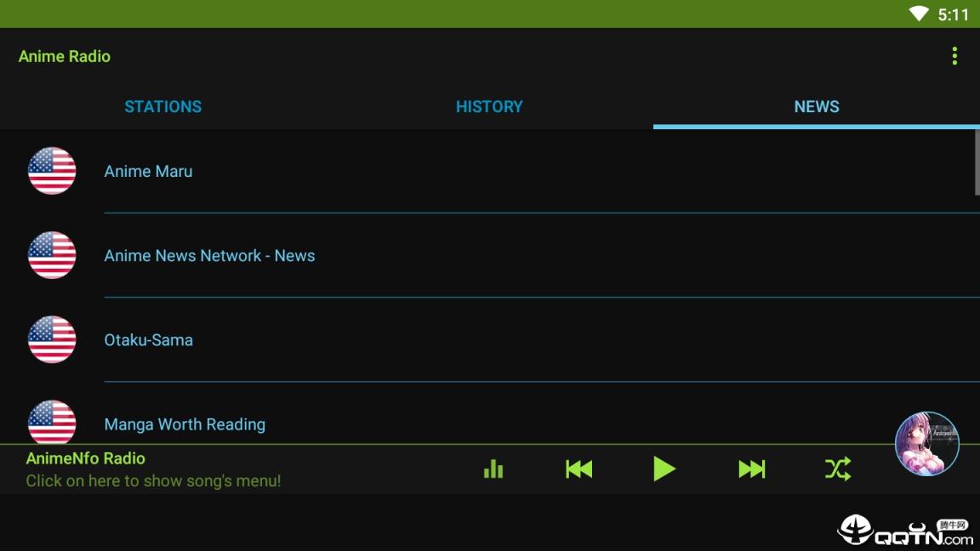
Task: Click the equalizer bars icon
Action: coord(493,469)
